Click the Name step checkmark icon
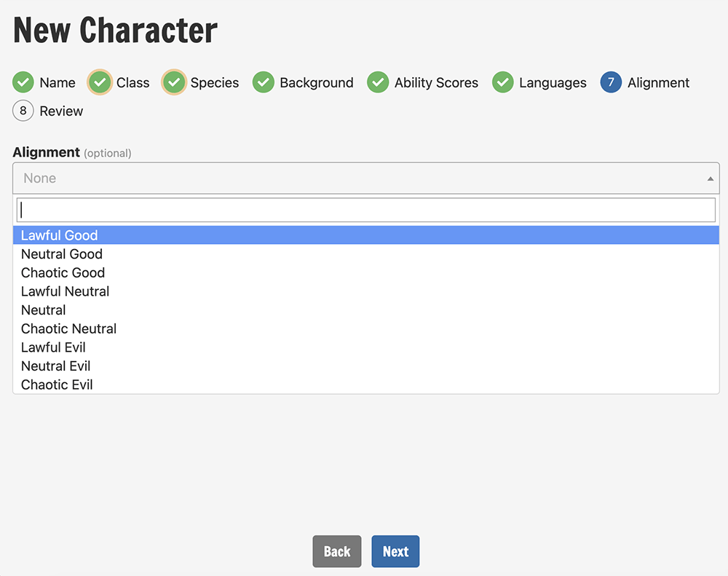The width and height of the screenshot is (728, 576). click(x=23, y=82)
